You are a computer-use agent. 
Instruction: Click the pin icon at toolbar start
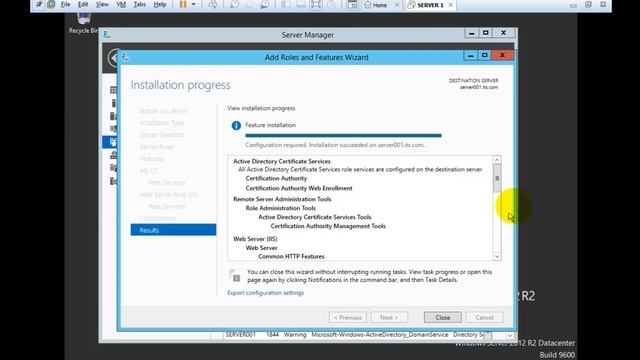pos(39,4)
